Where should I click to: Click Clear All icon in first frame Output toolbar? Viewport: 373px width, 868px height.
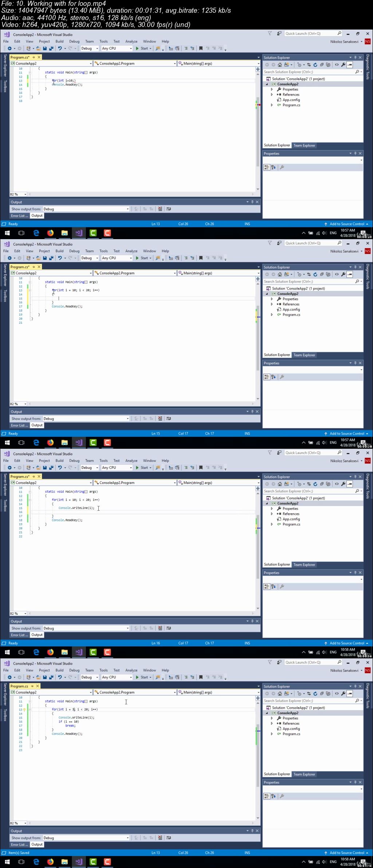click(160, 209)
